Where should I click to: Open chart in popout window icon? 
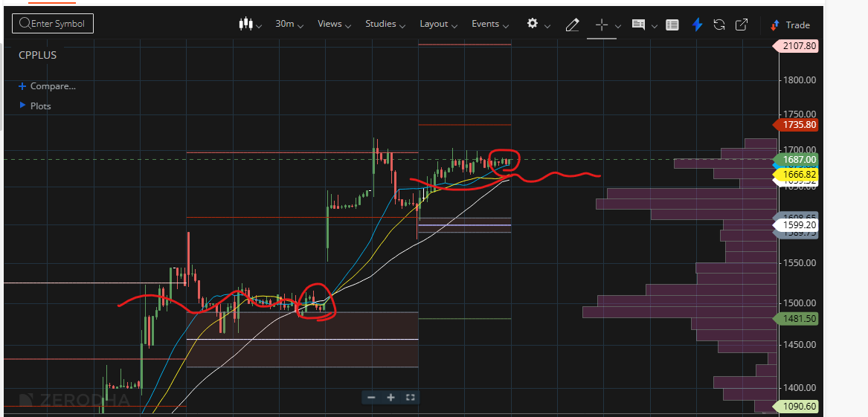pyautogui.click(x=742, y=25)
